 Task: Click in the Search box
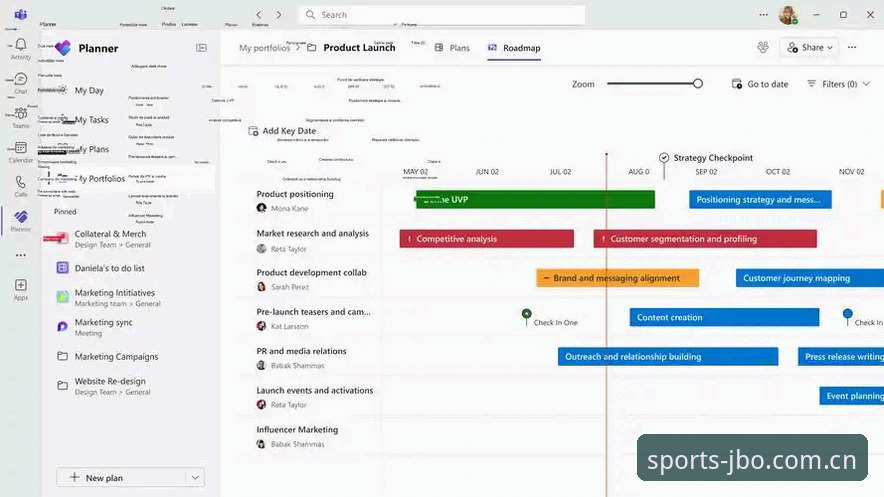(441, 15)
